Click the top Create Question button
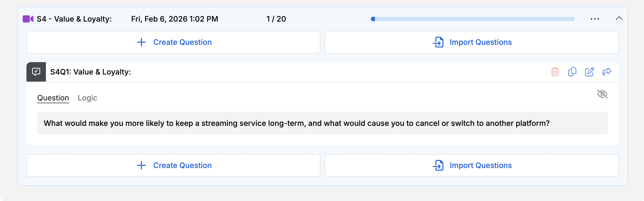Viewport: 644px width, 201px height. tap(173, 42)
